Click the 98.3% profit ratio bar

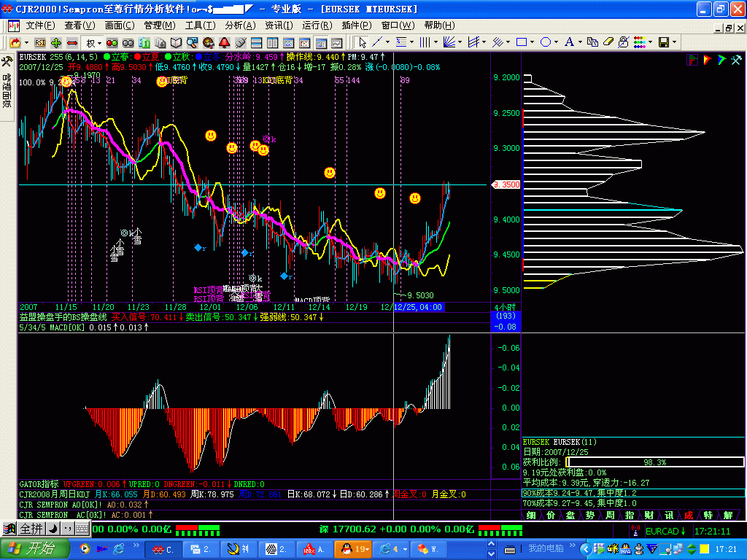pos(654,462)
